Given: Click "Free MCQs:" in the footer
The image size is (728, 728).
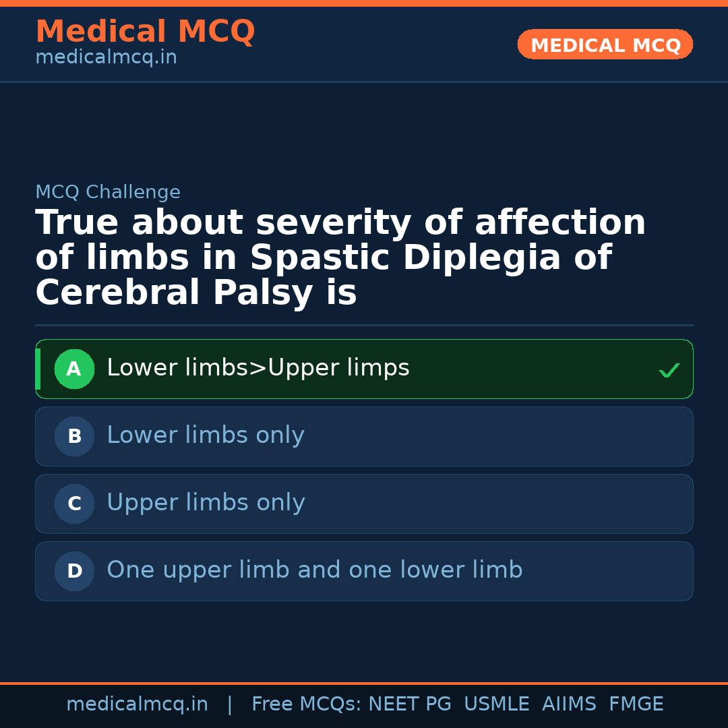Looking at the screenshot, I should (x=307, y=704).
